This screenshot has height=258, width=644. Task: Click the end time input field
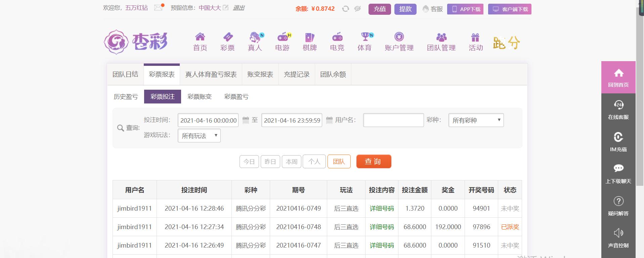coord(292,120)
